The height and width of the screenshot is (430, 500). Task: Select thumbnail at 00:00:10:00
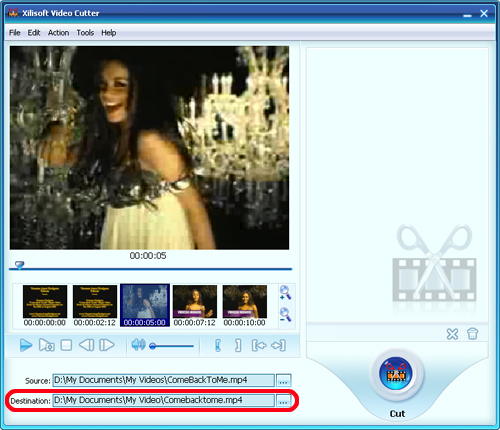tap(245, 305)
